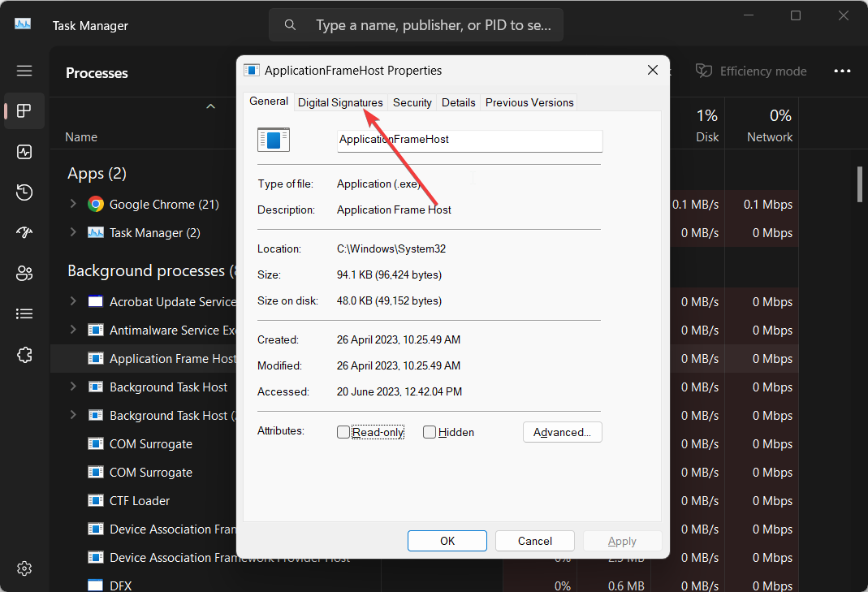Viewport: 868px width, 592px height.
Task: Open the Startup apps sidebar icon
Action: [24, 232]
